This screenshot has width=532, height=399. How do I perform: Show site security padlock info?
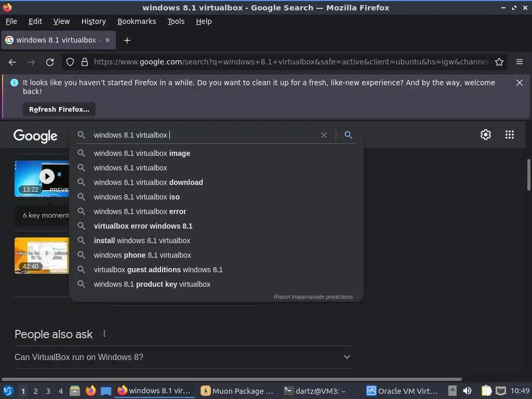coord(85,62)
